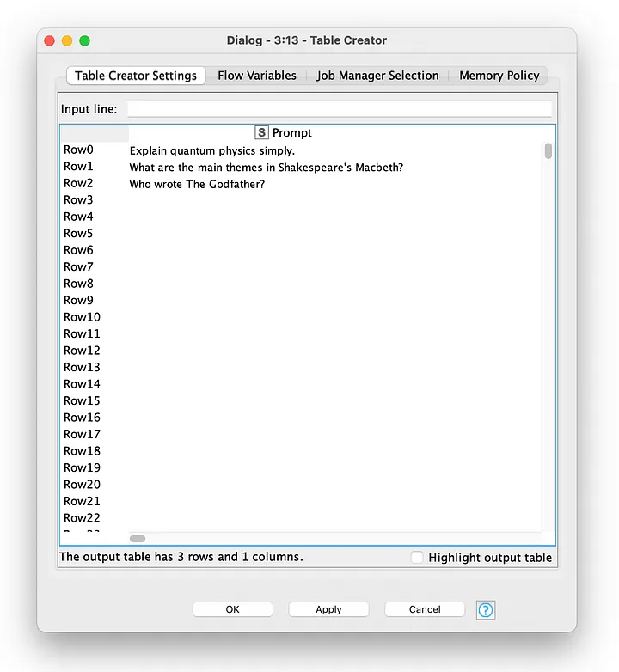Cancel the Table Creator dialog

coord(425,609)
